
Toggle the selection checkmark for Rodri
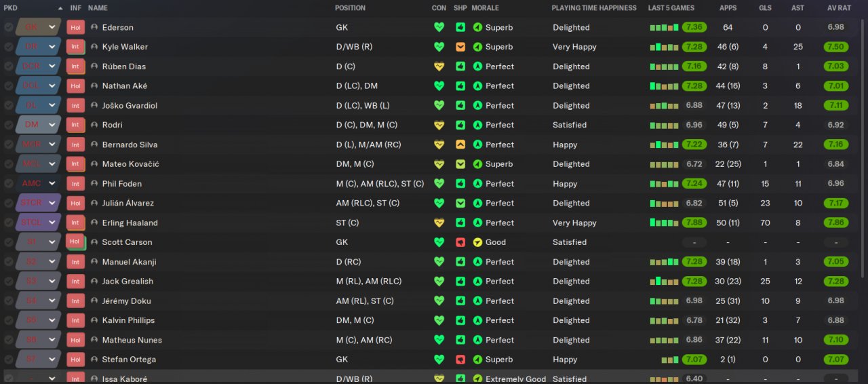point(8,125)
